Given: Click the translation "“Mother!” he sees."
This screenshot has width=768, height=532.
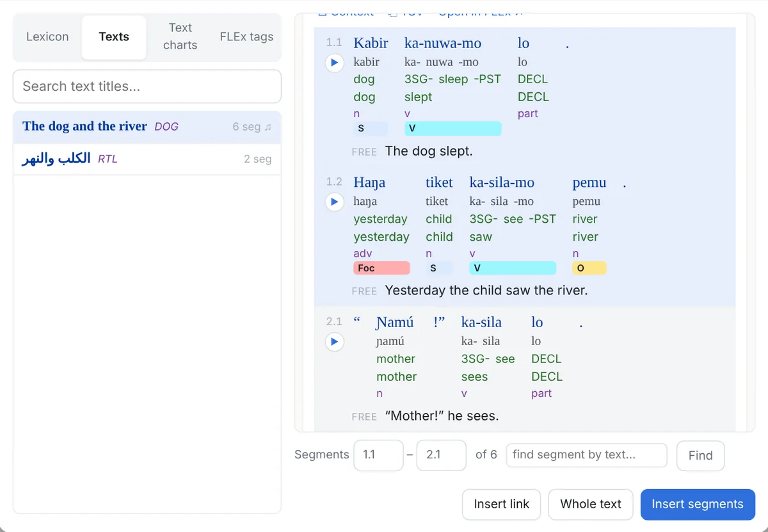Looking at the screenshot, I should pyautogui.click(x=442, y=416).
